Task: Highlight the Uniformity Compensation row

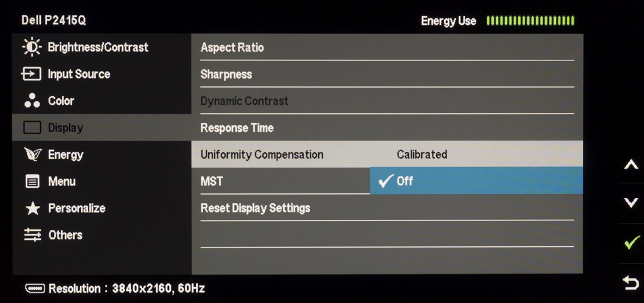Action: 262,154
